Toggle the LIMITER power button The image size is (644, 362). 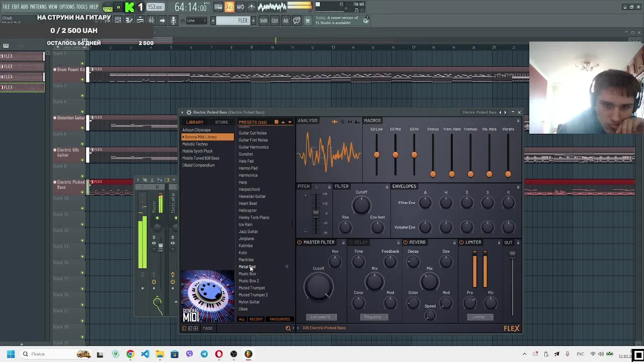[461, 242]
